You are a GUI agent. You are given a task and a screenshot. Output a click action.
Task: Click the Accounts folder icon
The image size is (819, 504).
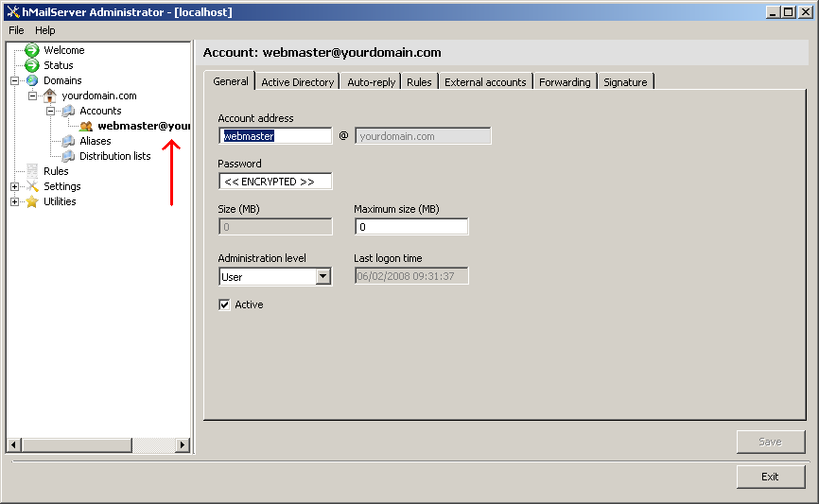[x=68, y=111]
